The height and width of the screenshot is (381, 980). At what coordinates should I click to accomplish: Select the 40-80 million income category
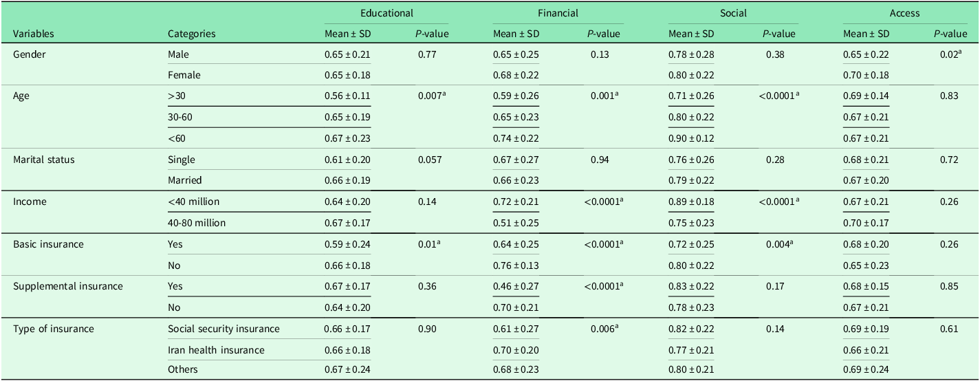click(197, 223)
